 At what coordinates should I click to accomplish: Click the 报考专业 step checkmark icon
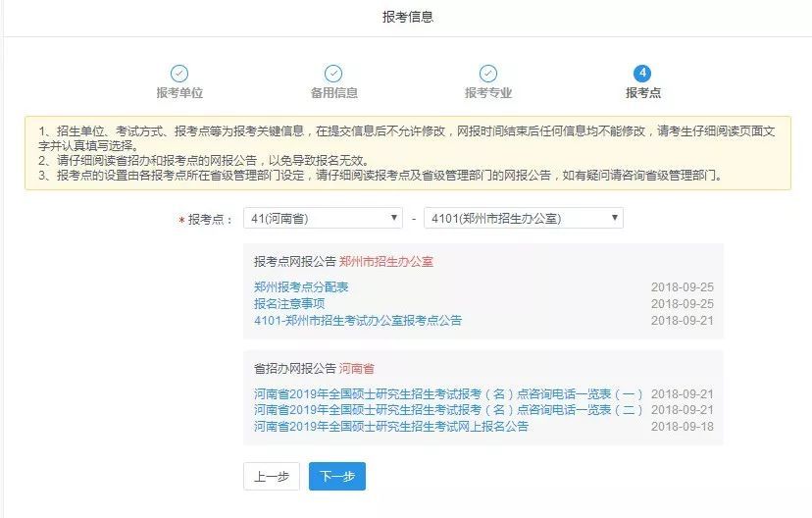tap(487, 74)
